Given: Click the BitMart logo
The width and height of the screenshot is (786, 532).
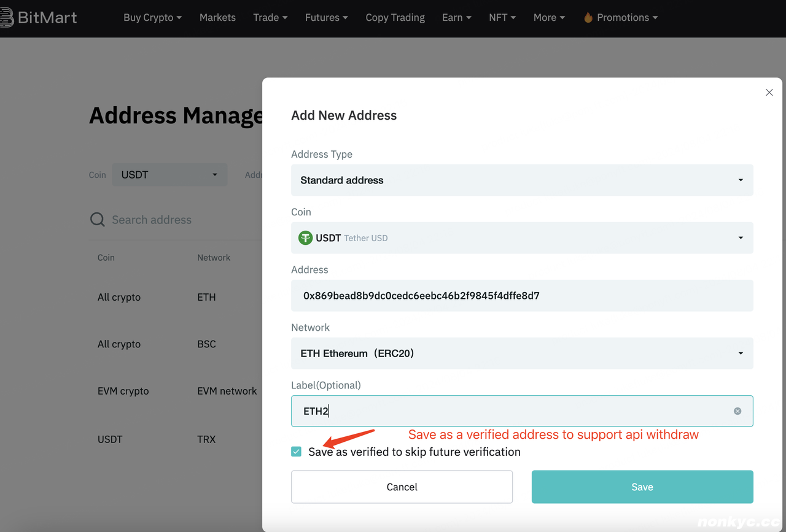Looking at the screenshot, I should 38,18.
